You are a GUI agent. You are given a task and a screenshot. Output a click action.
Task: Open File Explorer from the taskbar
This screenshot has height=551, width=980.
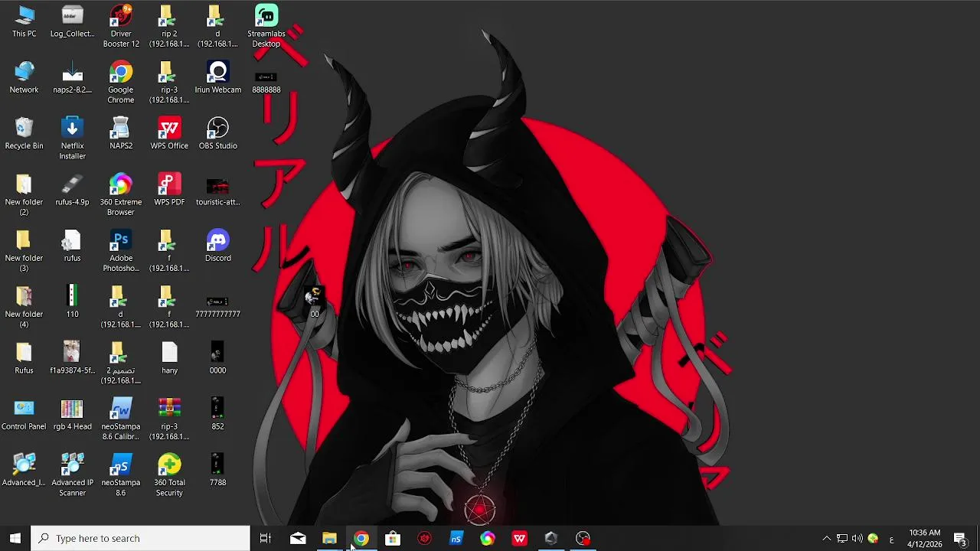tap(329, 538)
